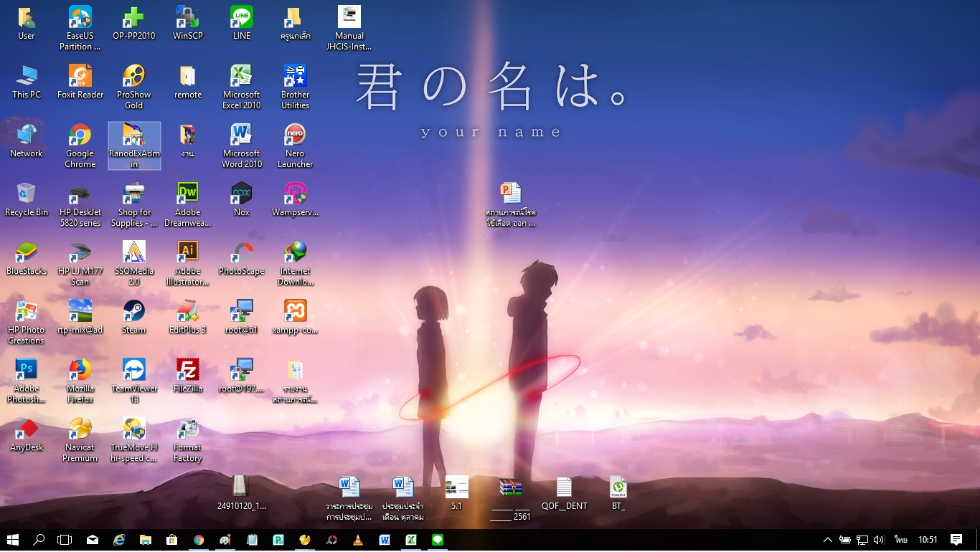Select the EditPlus 3 icon
Image resolution: width=980 pixels, height=552 pixels.
pyautogui.click(x=187, y=317)
